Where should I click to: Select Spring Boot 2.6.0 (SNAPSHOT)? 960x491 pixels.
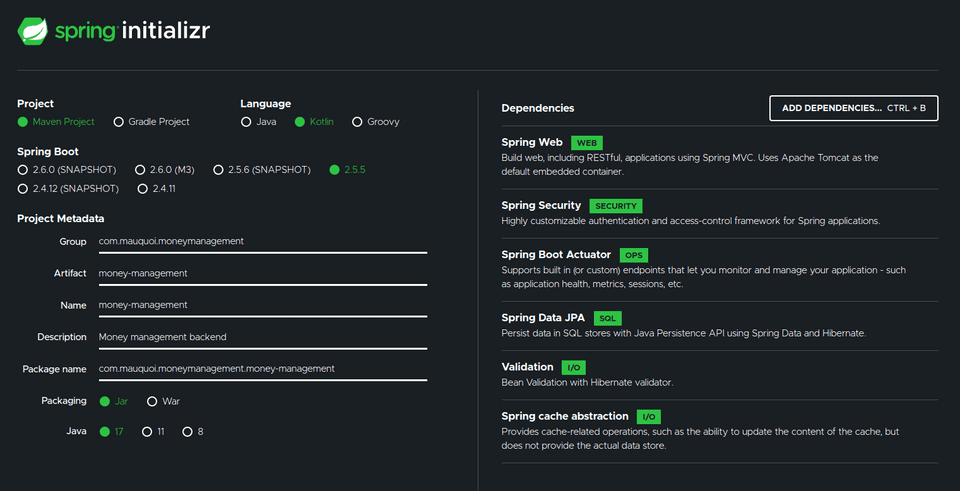23,170
